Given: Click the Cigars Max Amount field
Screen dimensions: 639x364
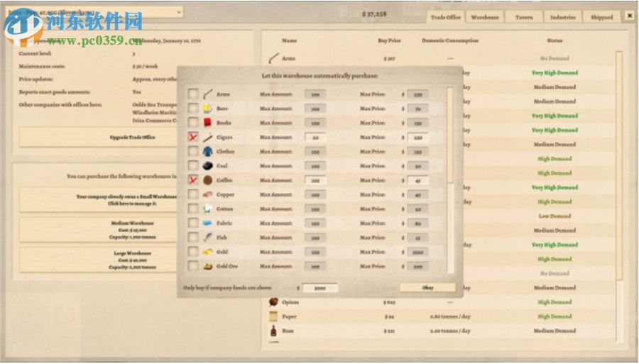Looking at the screenshot, I should click(315, 138).
